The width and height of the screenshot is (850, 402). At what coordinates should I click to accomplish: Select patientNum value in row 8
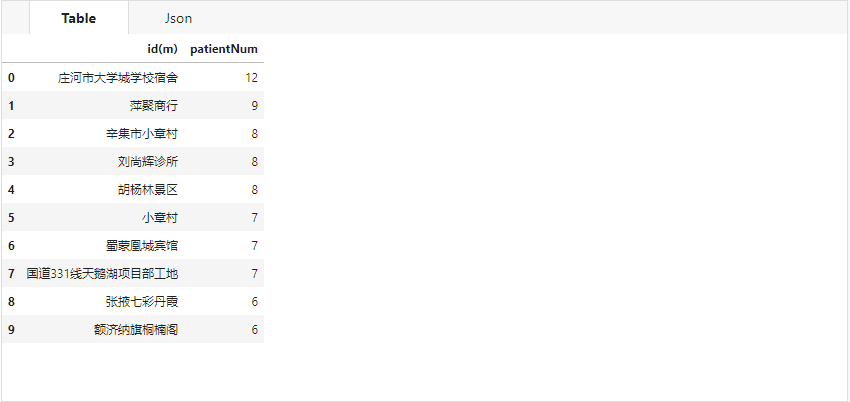pyautogui.click(x=254, y=301)
